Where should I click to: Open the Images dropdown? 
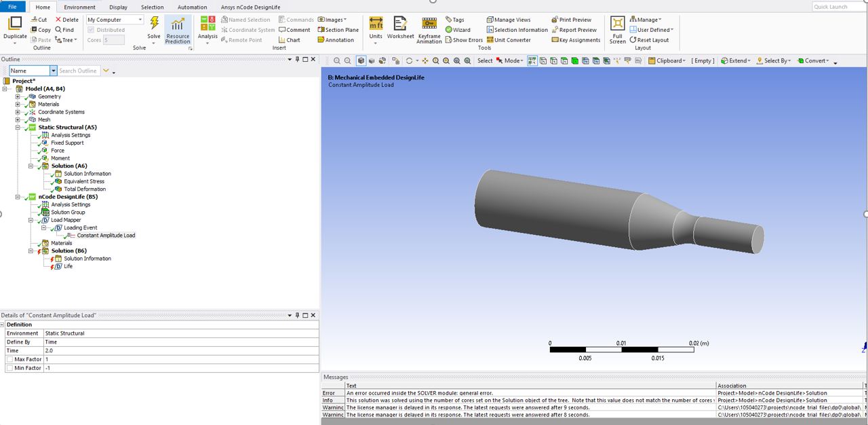(x=332, y=20)
